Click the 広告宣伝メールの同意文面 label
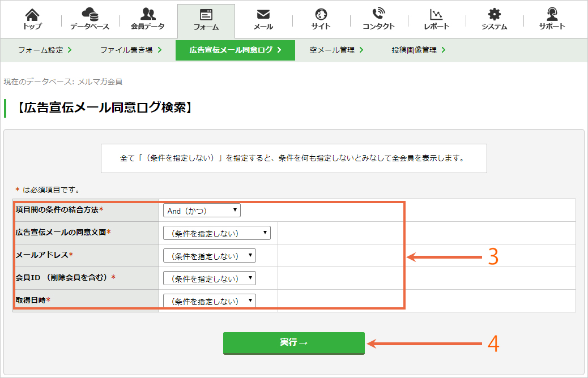Viewport: 588px width, 378px height. coord(63,232)
